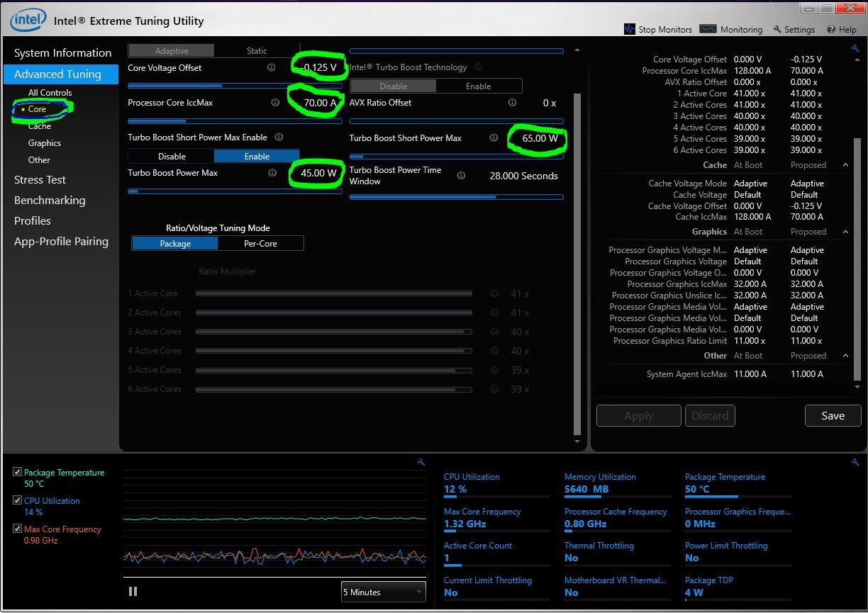Enable Turbo Boost Short Power Max
The image size is (868, 613).
coord(257,156)
